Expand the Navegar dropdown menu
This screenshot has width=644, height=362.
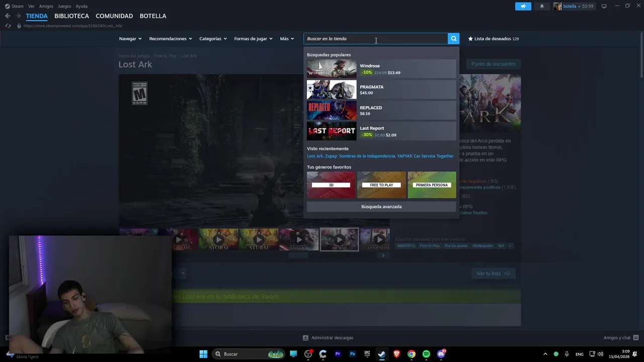[130, 39]
